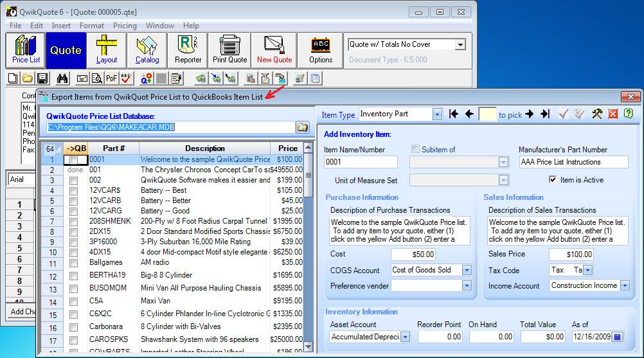Open the COGS Account dropdown
The height and width of the screenshot is (358, 644).
tap(467, 270)
